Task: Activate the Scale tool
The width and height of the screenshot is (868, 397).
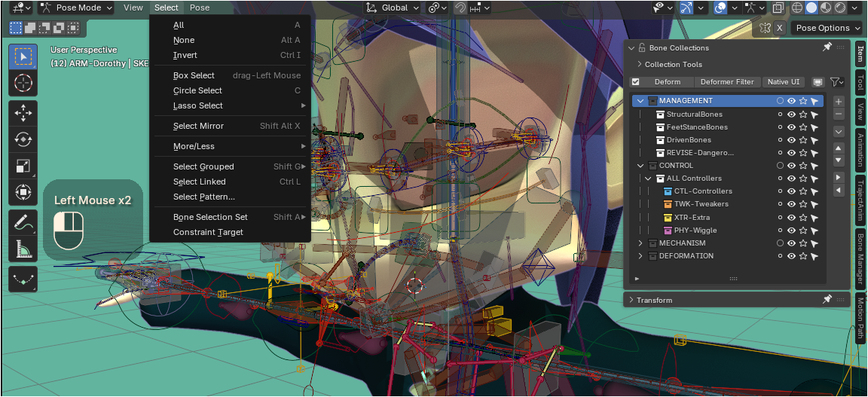Action: click(23, 166)
